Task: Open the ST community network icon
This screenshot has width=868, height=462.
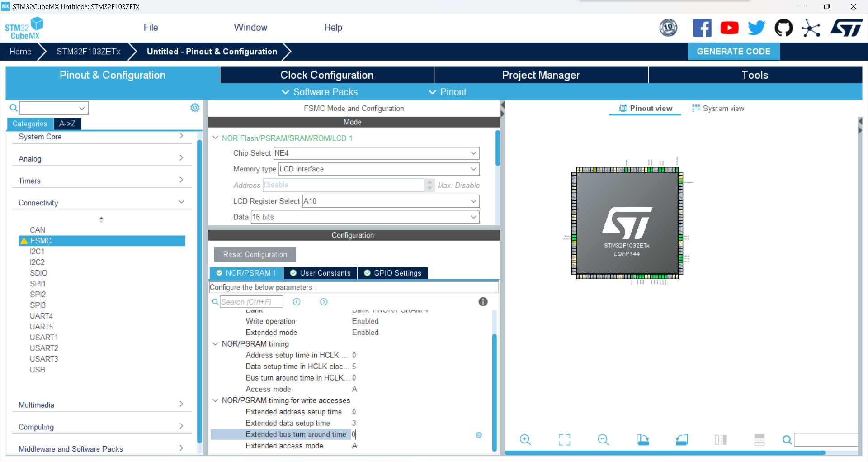Action: (x=811, y=28)
